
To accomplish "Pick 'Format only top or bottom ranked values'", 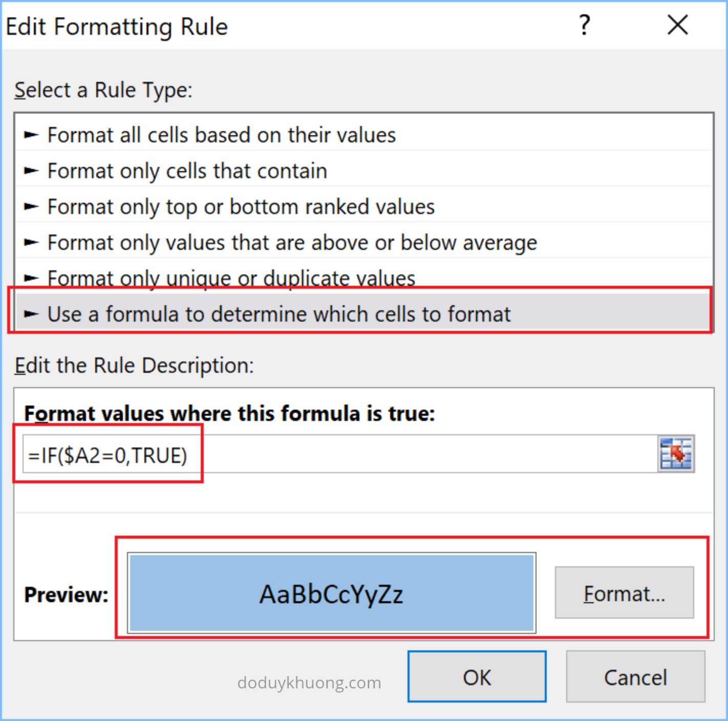I will pyautogui.click(x=241, y=207).
